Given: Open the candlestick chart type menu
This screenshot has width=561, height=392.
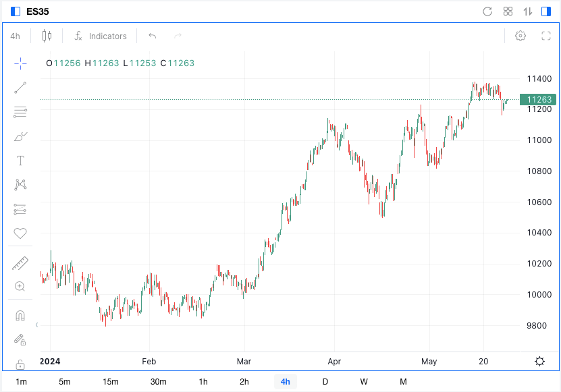Looking at the screenshot, I should pyautogui.click(x=47, y=36).
